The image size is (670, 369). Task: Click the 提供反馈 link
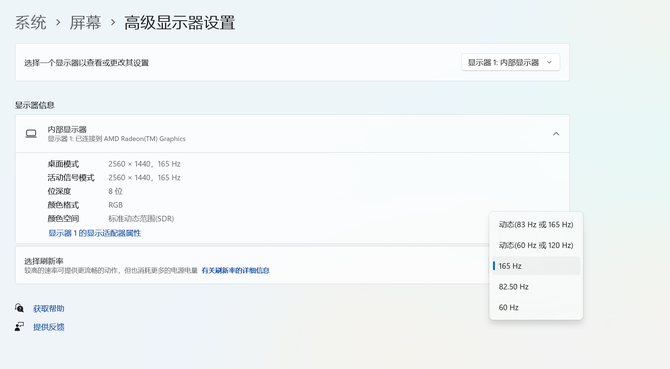point(49,327)
